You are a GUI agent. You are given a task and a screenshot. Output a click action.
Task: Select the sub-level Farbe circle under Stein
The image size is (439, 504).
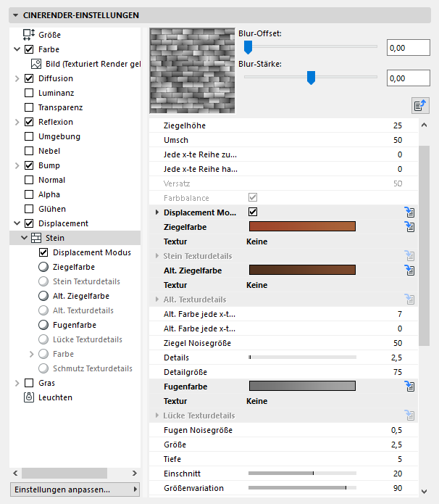pos(43,354)
